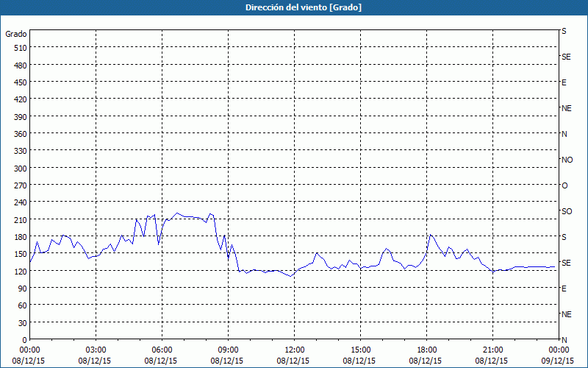
Task: Select the "E" compass label level with 450
Action: point(564,82)
